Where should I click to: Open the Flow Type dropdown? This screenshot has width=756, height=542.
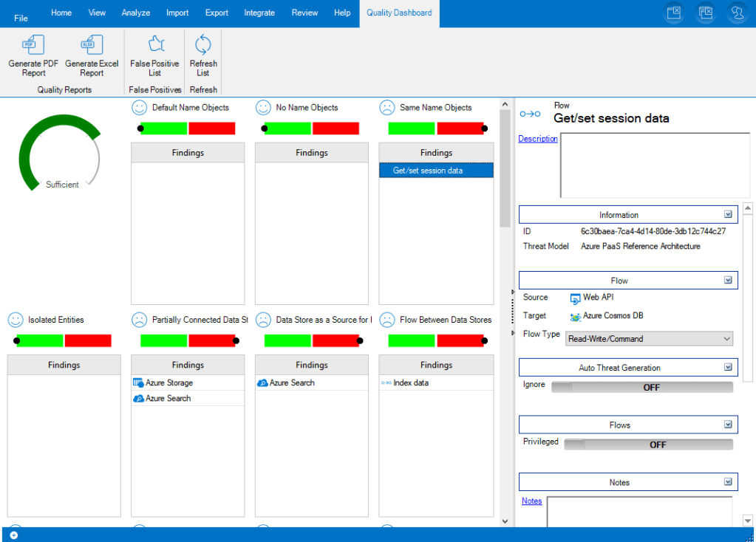point(649,339)
